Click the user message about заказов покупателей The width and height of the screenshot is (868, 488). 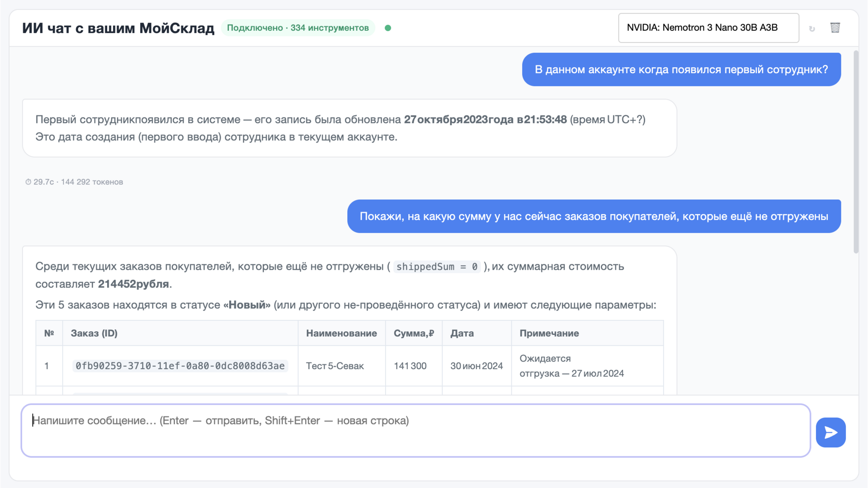(x=594, y=216)
